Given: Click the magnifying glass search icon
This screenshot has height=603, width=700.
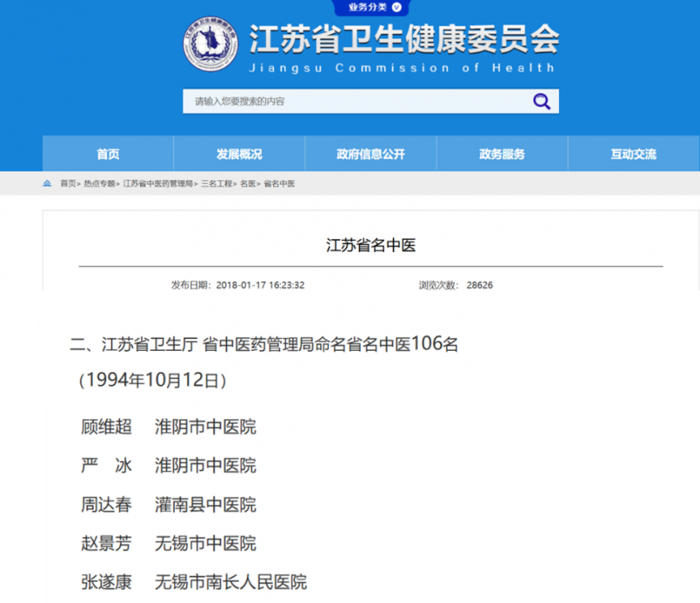Looking at the screenshot, I should coord(542,102).
